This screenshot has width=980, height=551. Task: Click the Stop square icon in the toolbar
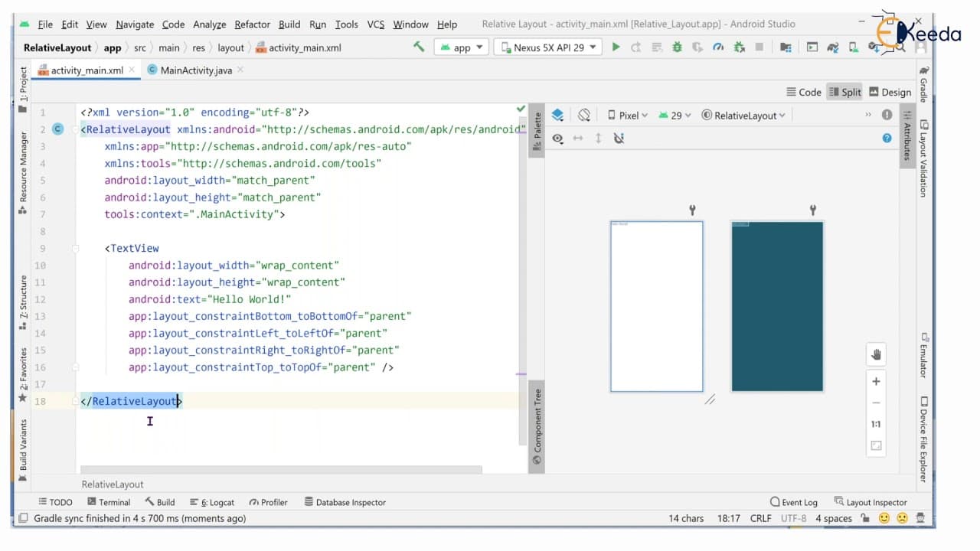click(x=759, y=47)
